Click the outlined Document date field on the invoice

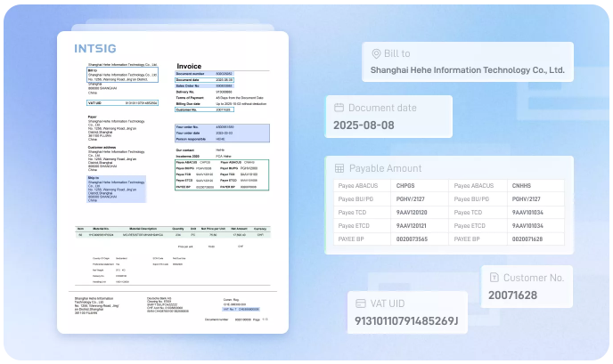coord(204,80)
